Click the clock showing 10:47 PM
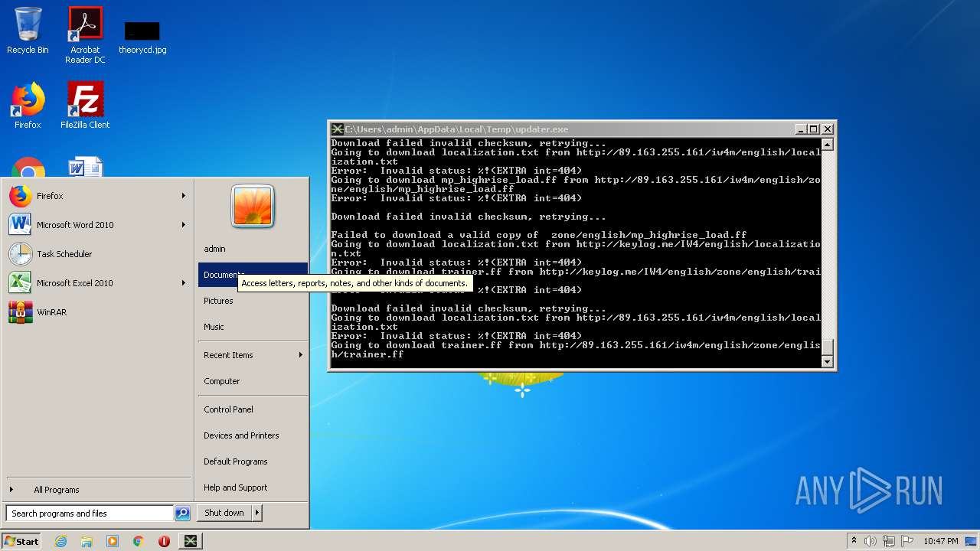This screenshot has height=551, width=980. pos(941,541)
